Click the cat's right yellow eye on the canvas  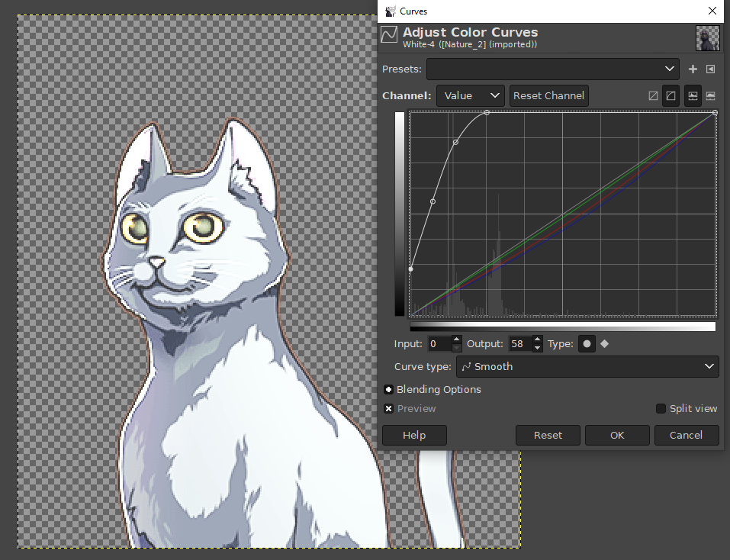click(x=204, y=227)
